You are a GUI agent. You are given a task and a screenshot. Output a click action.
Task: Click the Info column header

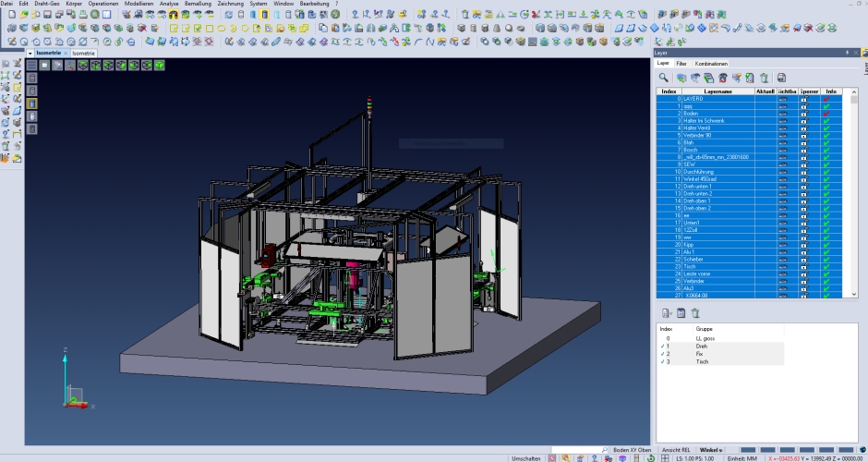tap(831, 91)
